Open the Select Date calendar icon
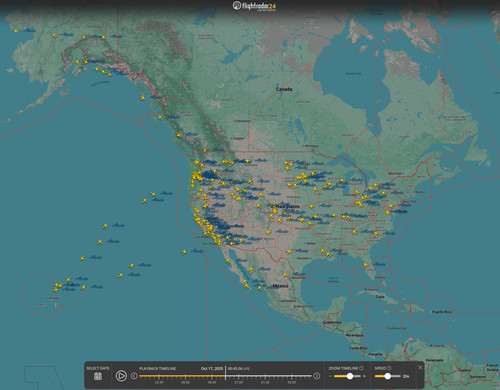This screenshot has width=500, height=390. click(x=98, y=376)
